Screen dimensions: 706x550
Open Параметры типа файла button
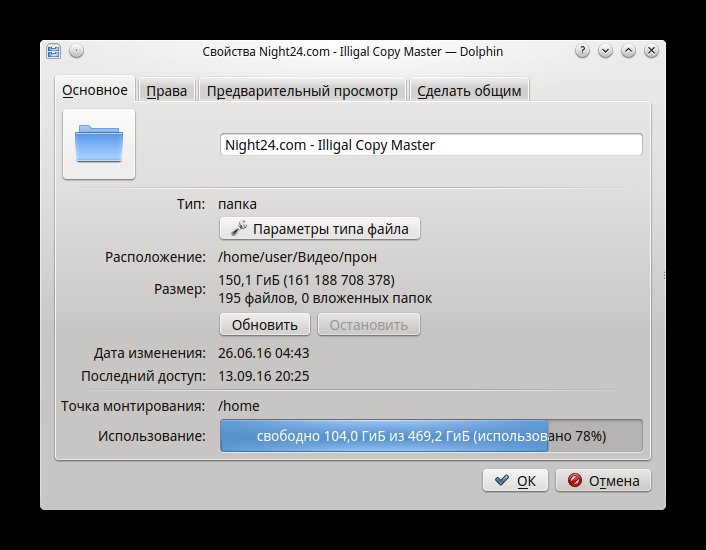point(320,229)
